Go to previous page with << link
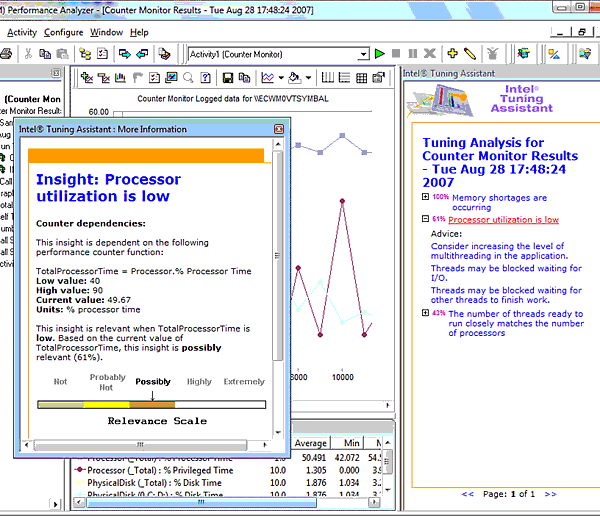Screen dimensions: 600x516 tap(468, 494)
